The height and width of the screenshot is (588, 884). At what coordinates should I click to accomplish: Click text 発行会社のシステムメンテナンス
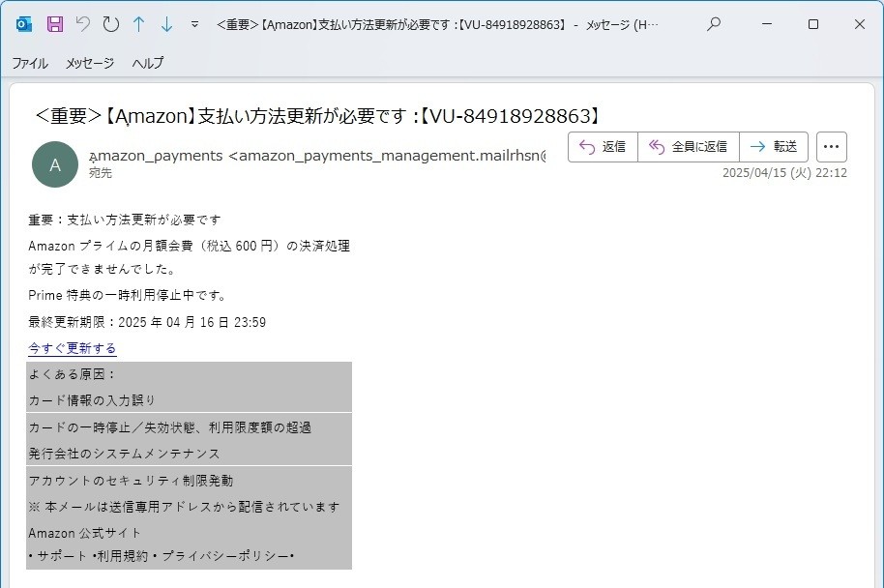(124, 454)
